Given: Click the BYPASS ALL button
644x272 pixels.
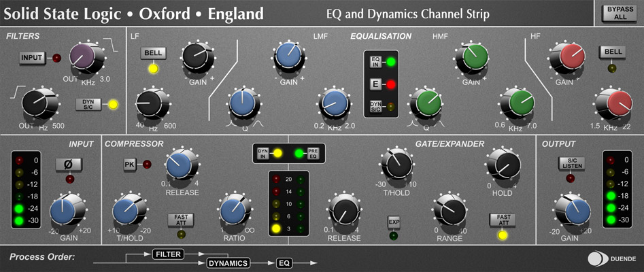Looking at the screenshot, I should click(620, 14).
